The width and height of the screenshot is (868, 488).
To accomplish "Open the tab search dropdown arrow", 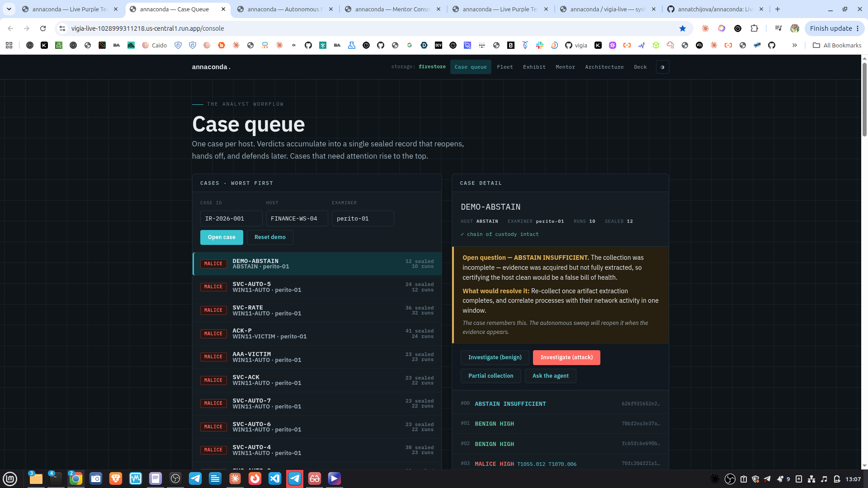I will pyautogui.click(x=9, y=9).
